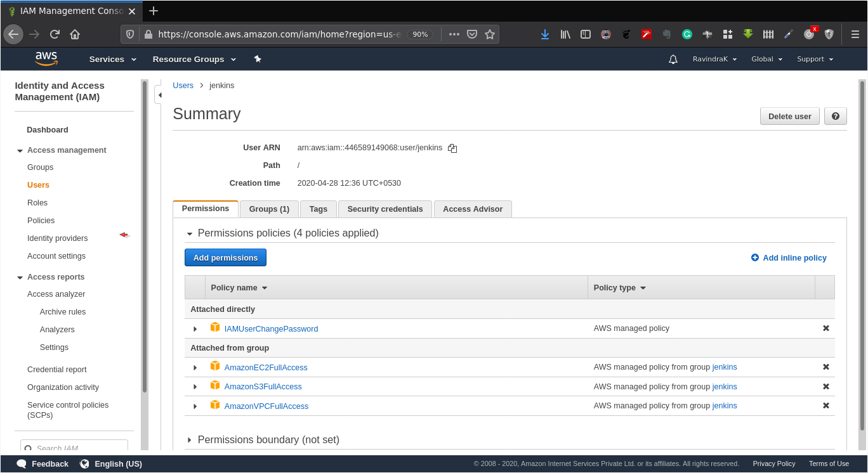This screenshot has height=473, width=868.
Task: Open the Security credentials tab
Action: [385, 209]
